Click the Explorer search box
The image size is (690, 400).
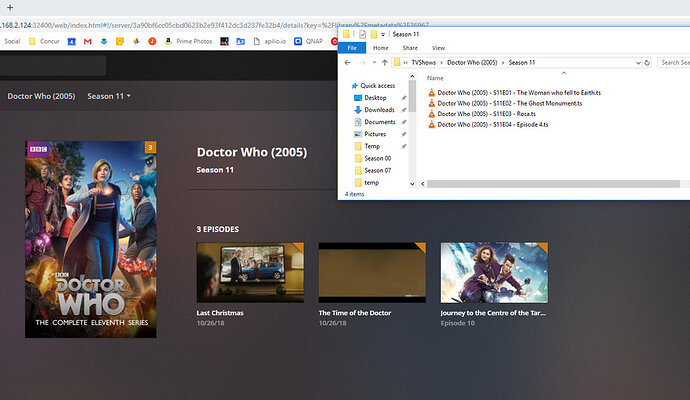[674, 62]
